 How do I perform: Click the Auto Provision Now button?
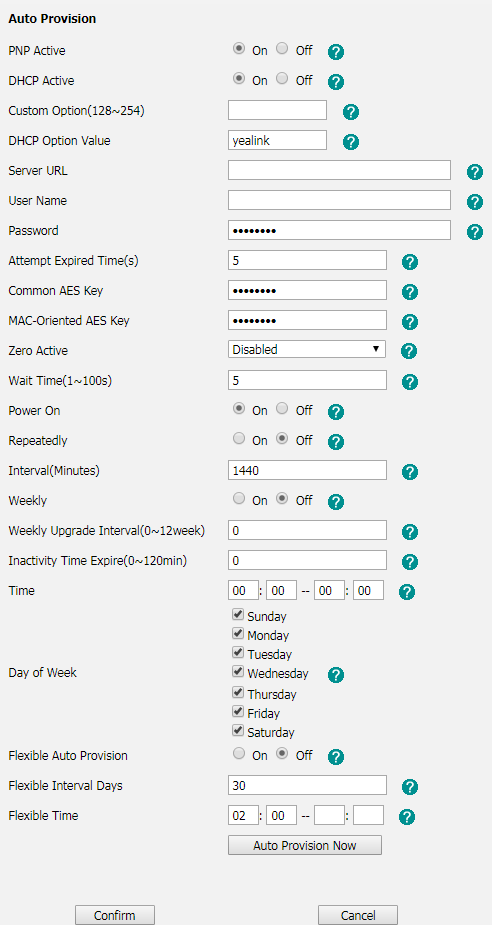coord(304,845)
